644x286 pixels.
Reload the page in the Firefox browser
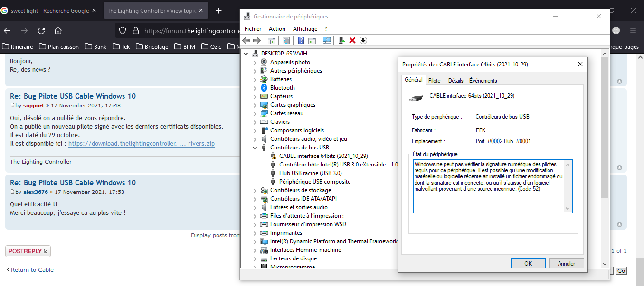41,30
